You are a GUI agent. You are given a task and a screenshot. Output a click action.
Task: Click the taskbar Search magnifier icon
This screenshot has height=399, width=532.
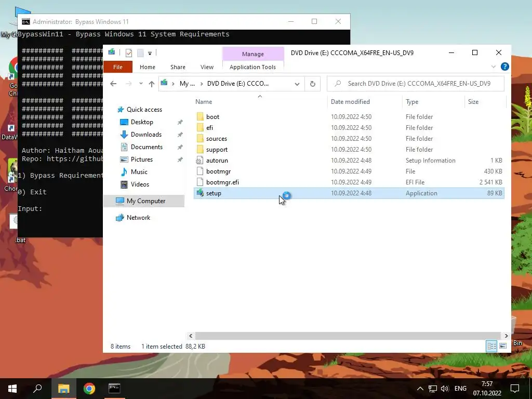(x=37, y=389)
